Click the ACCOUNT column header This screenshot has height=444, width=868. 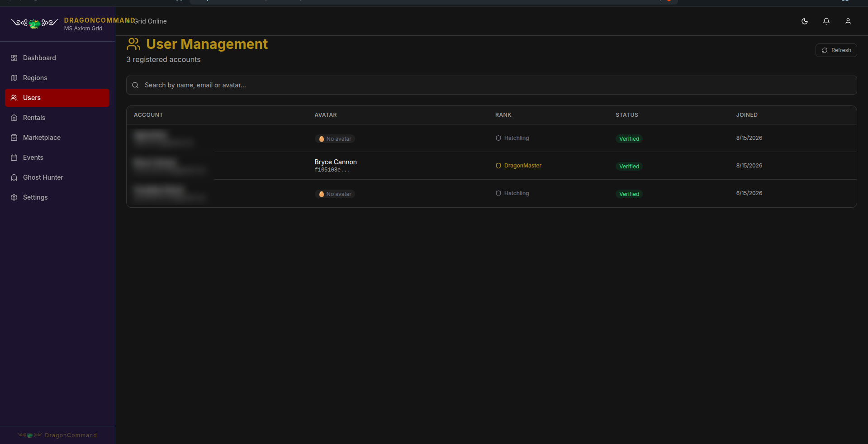coord(148,115)
